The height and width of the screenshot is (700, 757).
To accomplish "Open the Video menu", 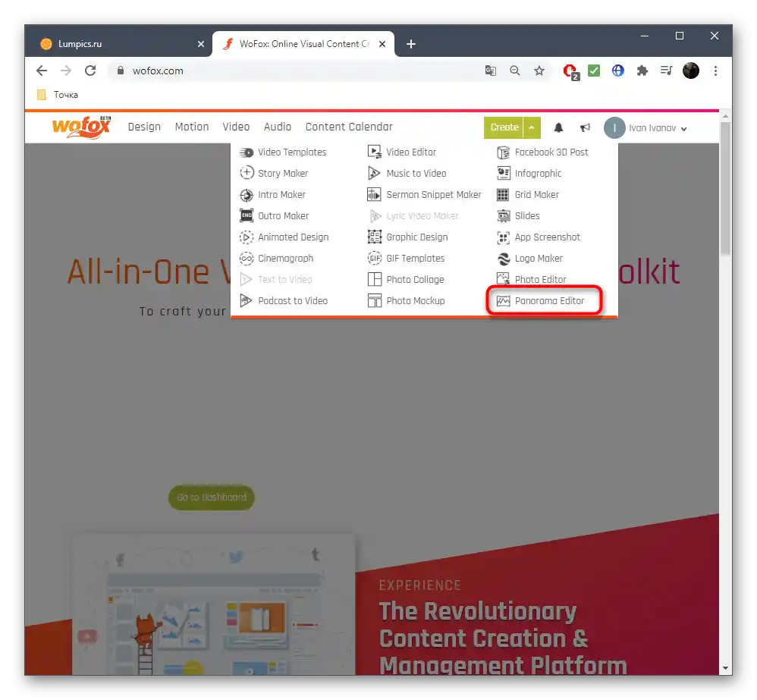I will tap(236, 127).
